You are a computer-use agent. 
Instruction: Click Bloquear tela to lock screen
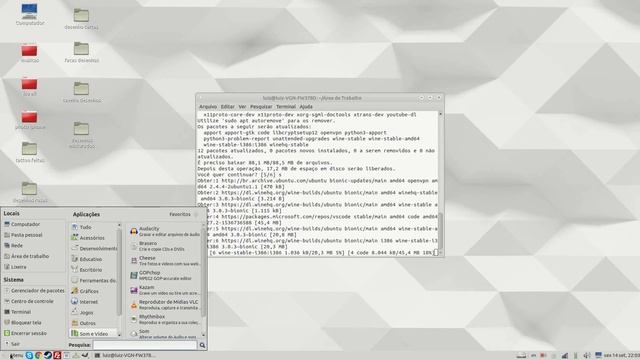33,322
